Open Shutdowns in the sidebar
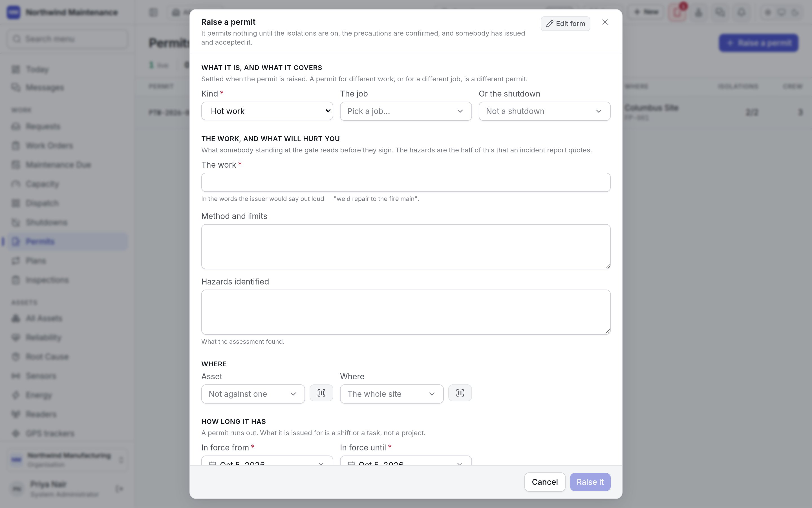The width and height of the screenshot is (812, 508). (x=67, y=222)
